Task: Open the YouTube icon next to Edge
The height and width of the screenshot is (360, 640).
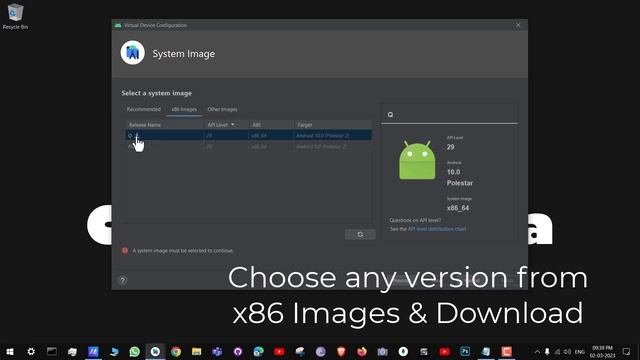Action: pos(279,351)
